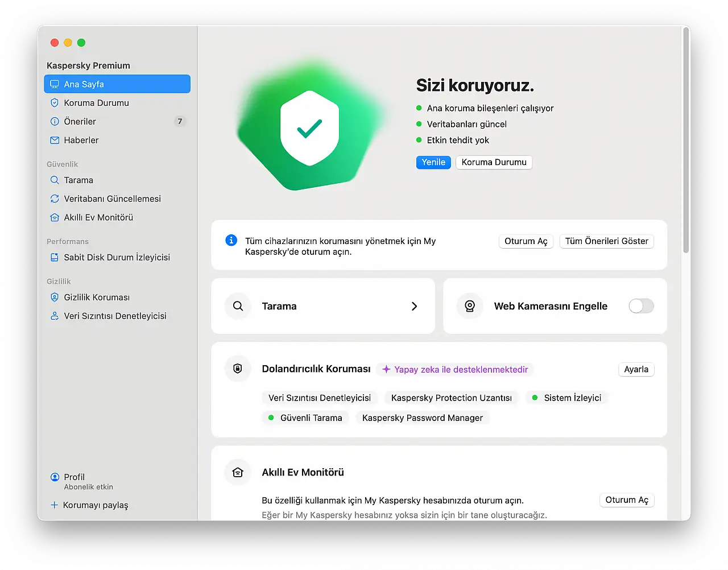Viewport: 728px width, 570px height.
Task: Click Ayarla in Dolandırıcılık Koruması card
Action: pyautogui.click(x=636, y=370)
